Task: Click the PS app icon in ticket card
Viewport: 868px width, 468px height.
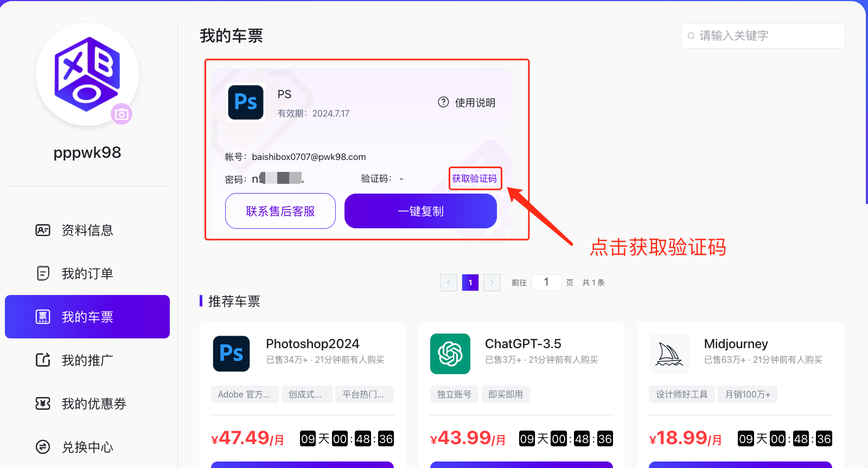Action: point(246,102)
